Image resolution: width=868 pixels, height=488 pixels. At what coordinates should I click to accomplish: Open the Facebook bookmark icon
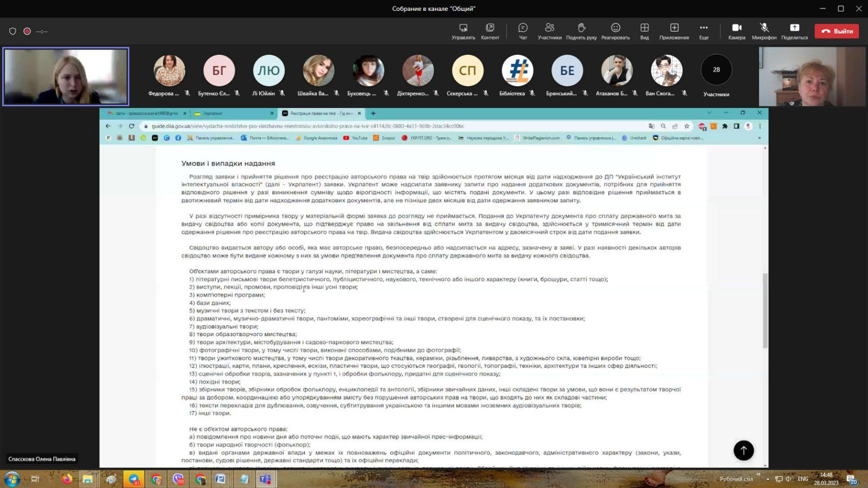tap(178, 138)
